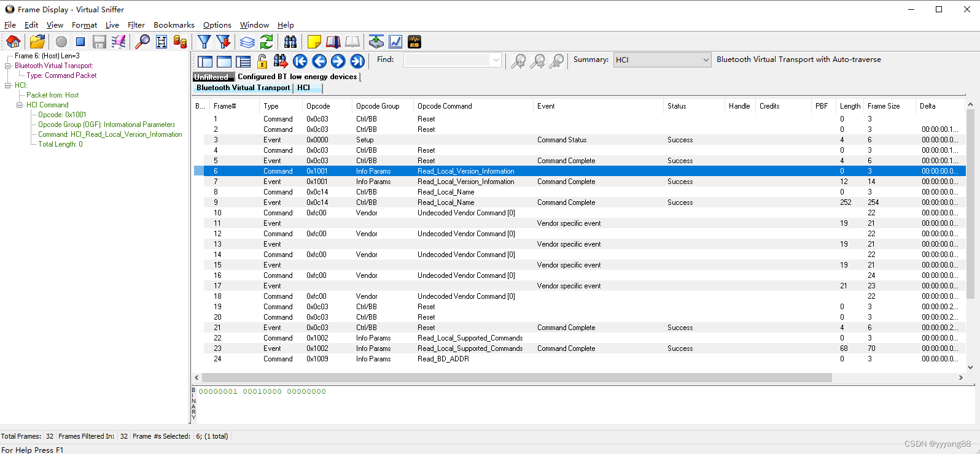
Task: Click the Delta column header
Action: pyautogui.click(x=940, y=106)
